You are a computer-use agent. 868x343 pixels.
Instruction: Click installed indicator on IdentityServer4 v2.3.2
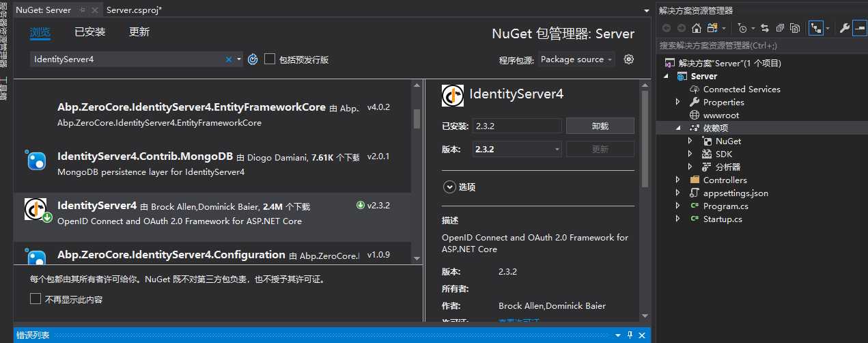pos(361,205)
